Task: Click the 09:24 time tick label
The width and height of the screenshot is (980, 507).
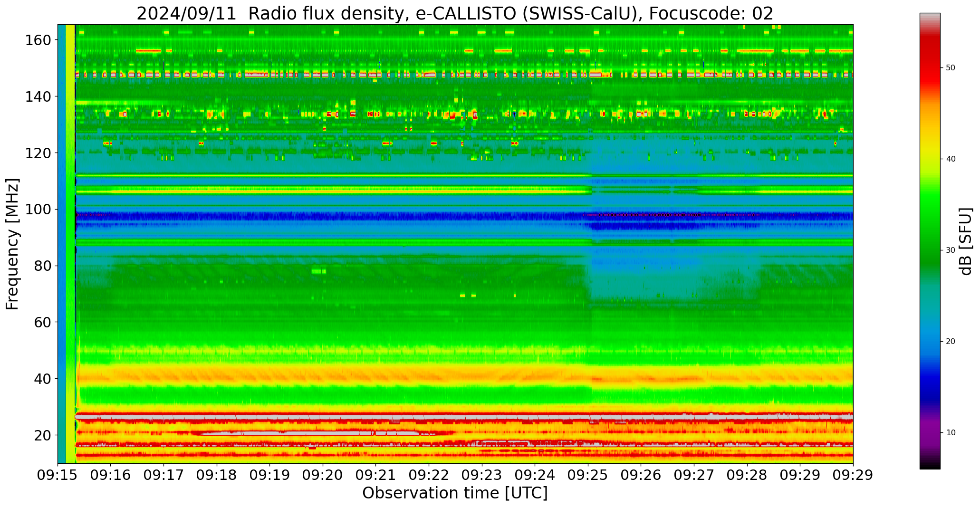Action: (535, 475)
